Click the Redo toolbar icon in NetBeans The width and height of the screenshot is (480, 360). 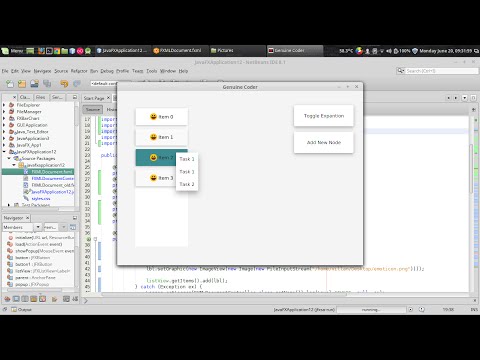pos(77,84)
